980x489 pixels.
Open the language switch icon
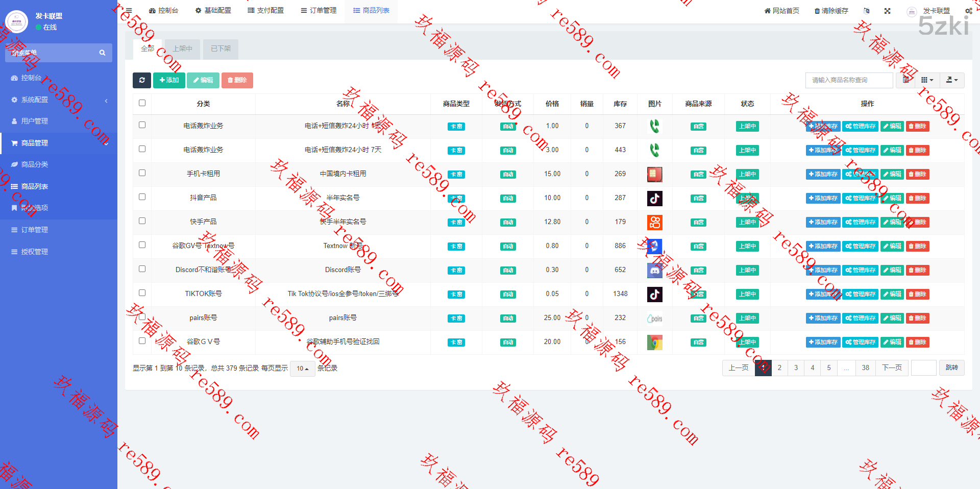(x=867, y=11)
